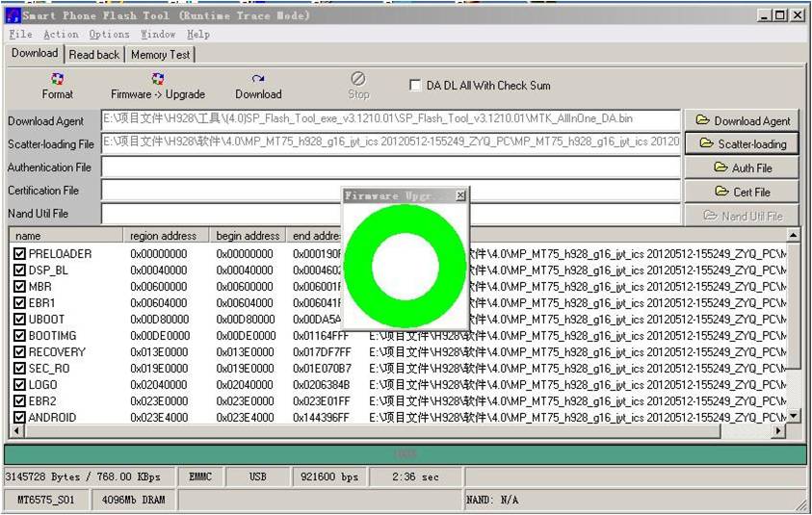Open Download Agent folder button

742,120
